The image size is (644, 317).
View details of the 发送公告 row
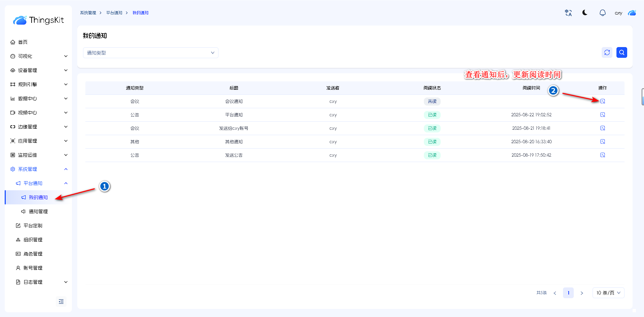coord(602,155)
